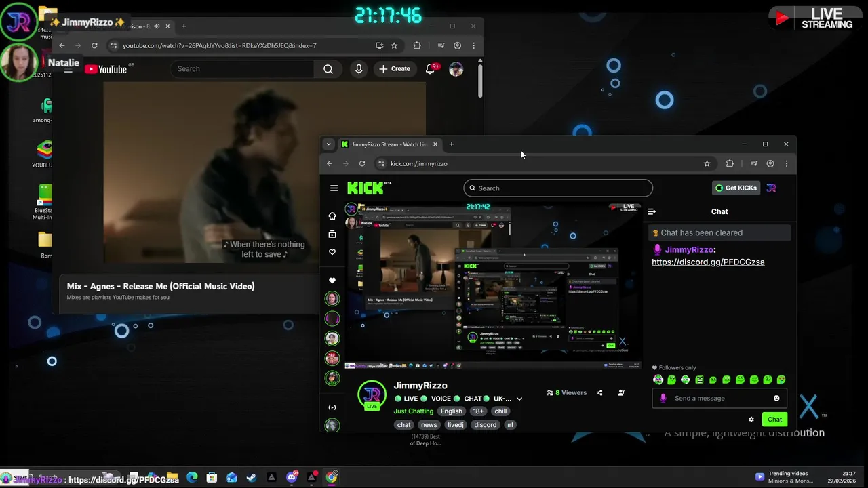
Task: Select the 18+ tag
Action: coord(478,411)
